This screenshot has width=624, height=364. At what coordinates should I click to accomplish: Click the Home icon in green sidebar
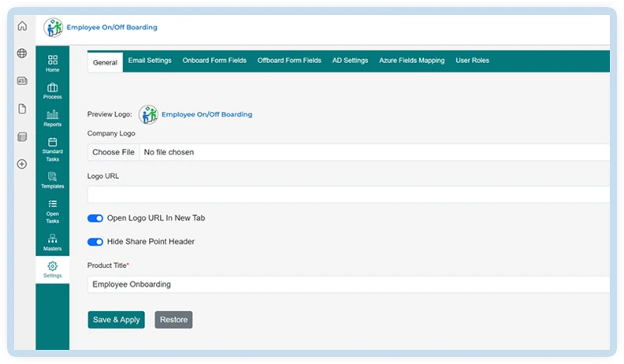(x=53, y=64)
